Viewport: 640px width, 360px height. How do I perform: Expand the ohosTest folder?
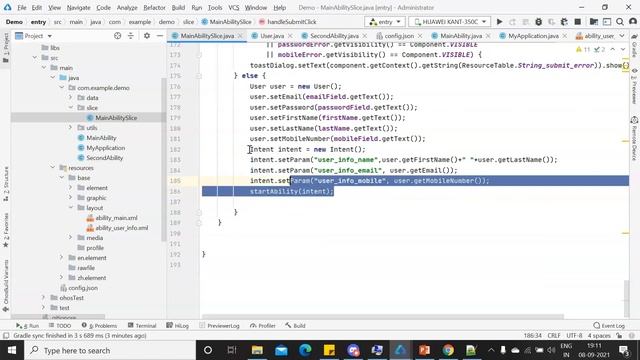[x=44, y=298]
